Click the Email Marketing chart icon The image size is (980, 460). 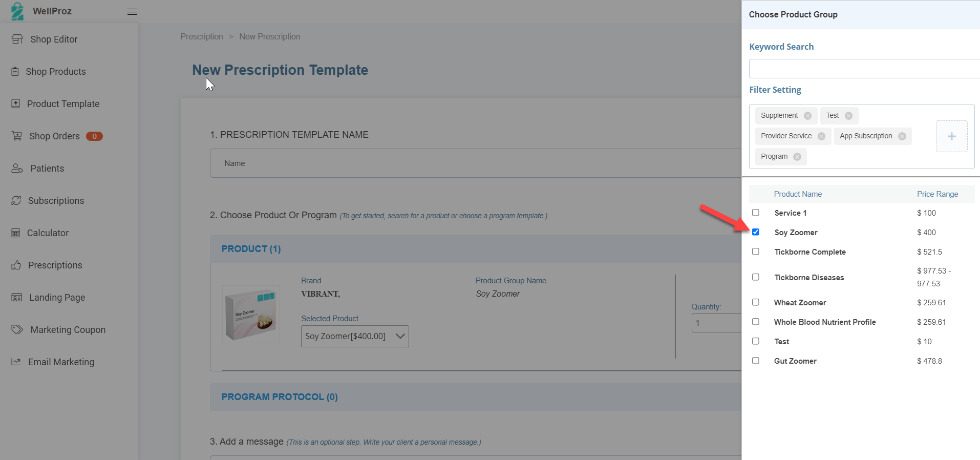tap(16, 362)
